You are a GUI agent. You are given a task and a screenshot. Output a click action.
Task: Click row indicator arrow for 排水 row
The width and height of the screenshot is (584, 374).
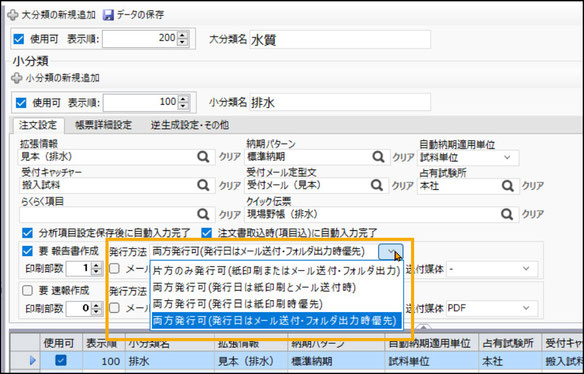point(32,361)
